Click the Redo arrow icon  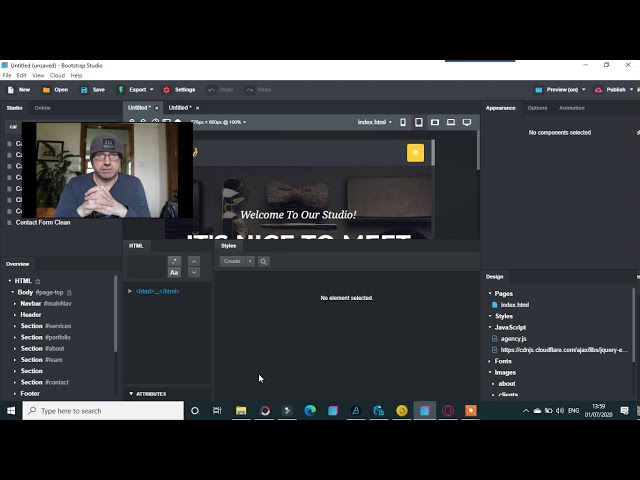click(x=249, y=90)
